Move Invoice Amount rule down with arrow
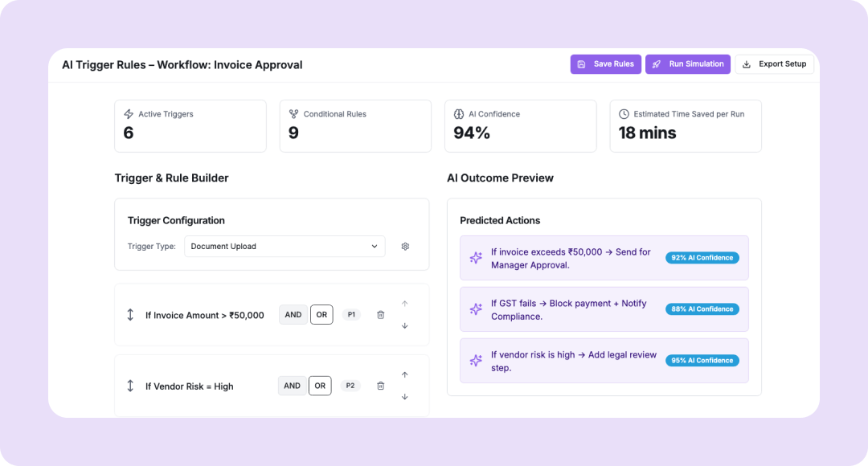This screenshot has height=466, width=868. point(404,325)
